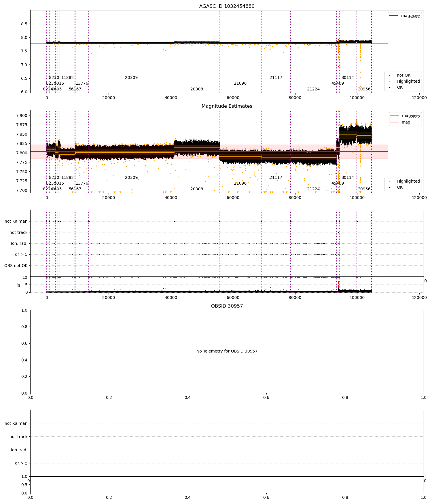Click the mag AGASC green legend entry

[405, 16]
